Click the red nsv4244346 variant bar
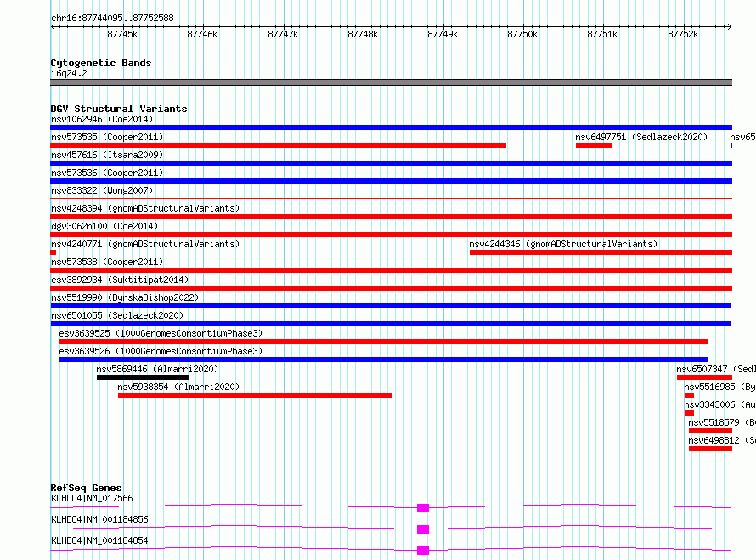This screenshot has width=756, height=560. (x=601, y=252)
